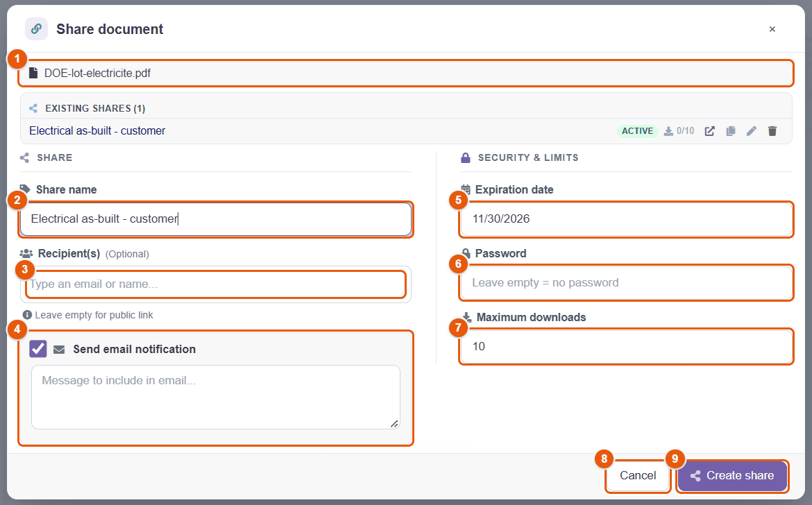Click the link icon beside the Share document title

point(36,28)
